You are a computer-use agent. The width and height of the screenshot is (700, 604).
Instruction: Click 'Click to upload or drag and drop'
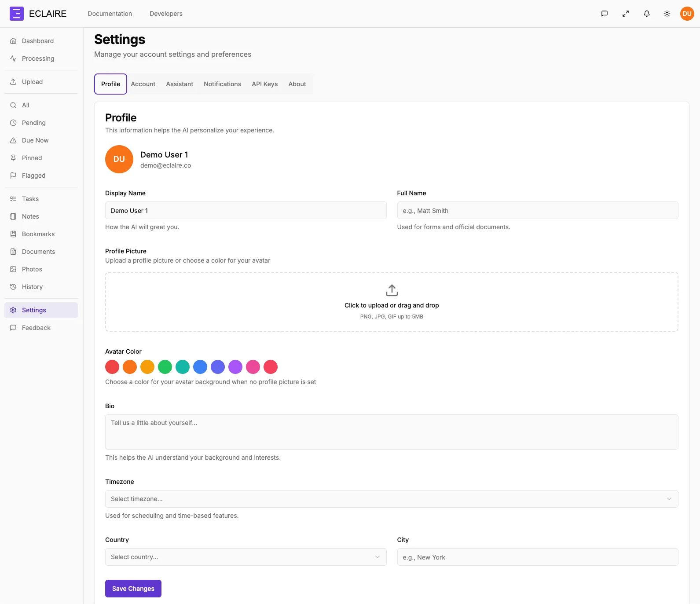coord(392,305)
